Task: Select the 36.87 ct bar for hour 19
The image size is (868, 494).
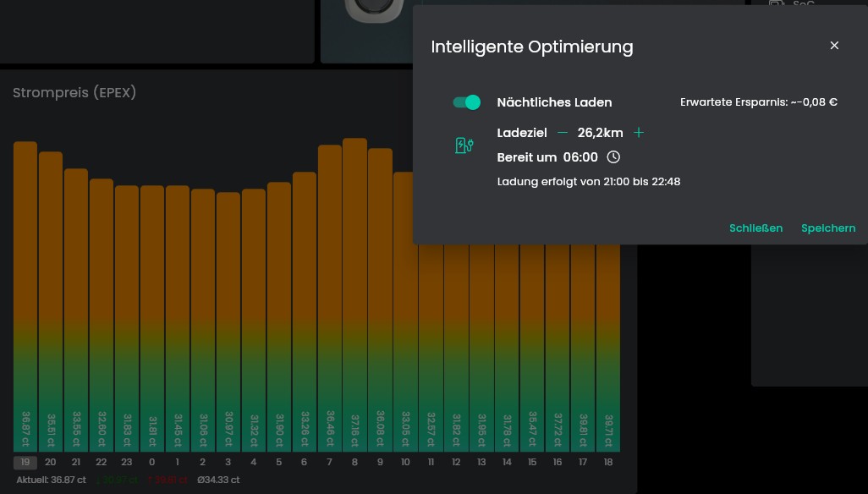Action: tap(25, 296)
